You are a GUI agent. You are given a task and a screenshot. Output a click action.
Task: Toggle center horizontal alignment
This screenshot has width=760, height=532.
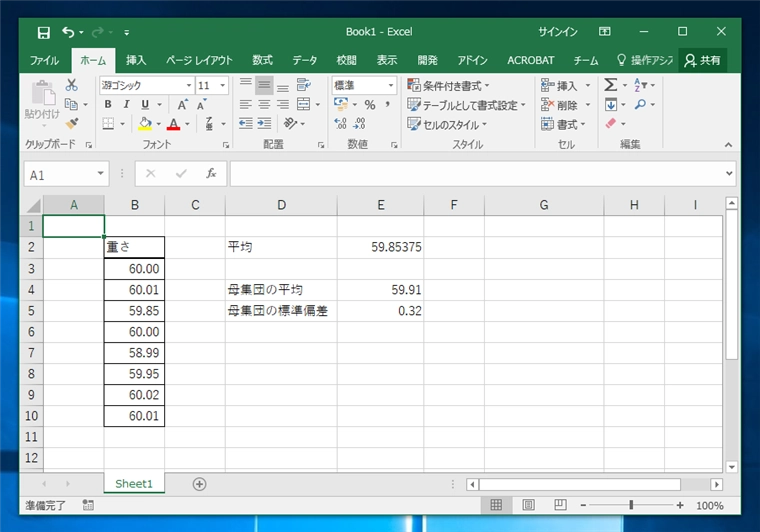click(264, 104)
